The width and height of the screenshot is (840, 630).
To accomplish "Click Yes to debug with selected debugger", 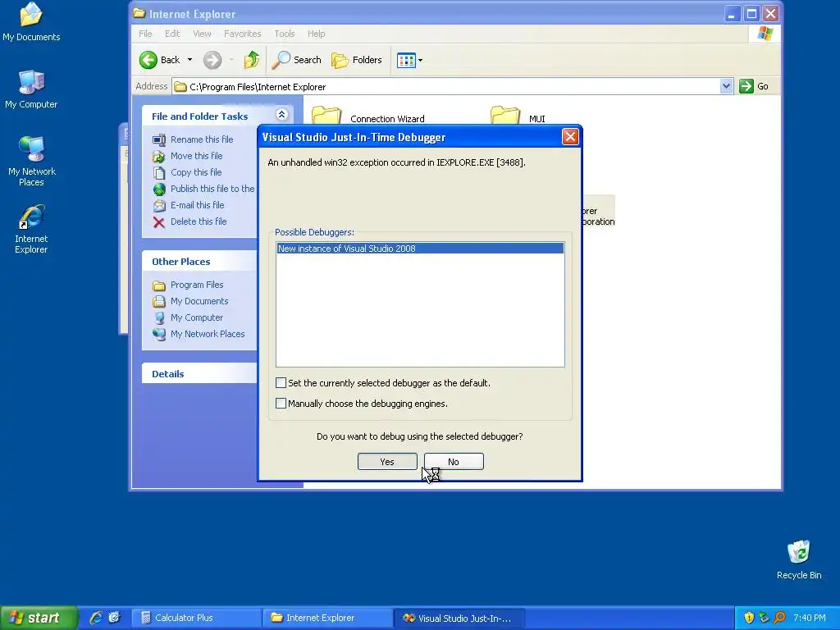I will [387, 462].
